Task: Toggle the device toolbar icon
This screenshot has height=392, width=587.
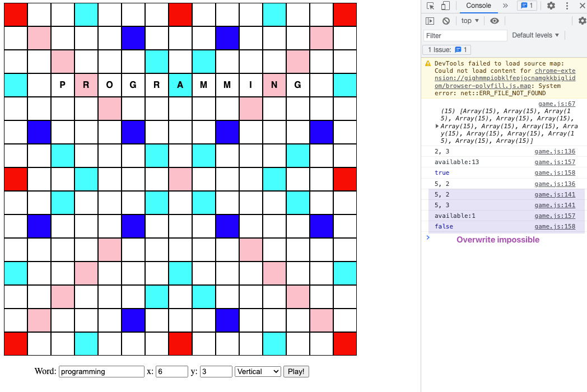Action: [x=445, y=6]
